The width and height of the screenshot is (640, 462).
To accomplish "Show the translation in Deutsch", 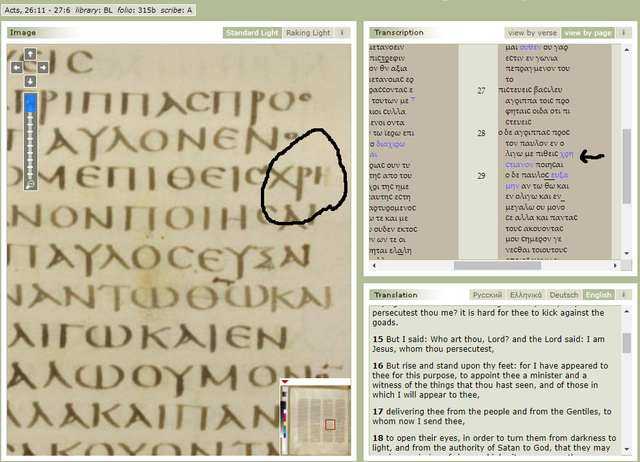I will [x=564, y=295].
